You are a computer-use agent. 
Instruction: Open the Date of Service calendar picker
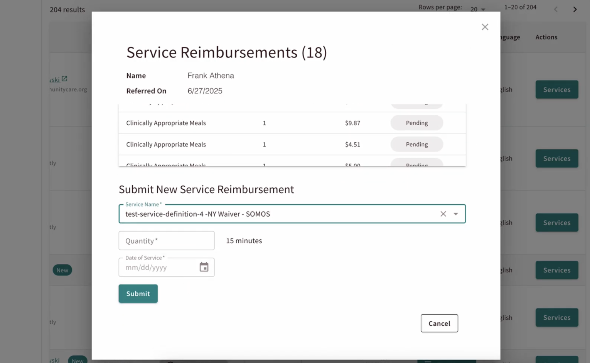pyautogui.click(x=204, y=267)
